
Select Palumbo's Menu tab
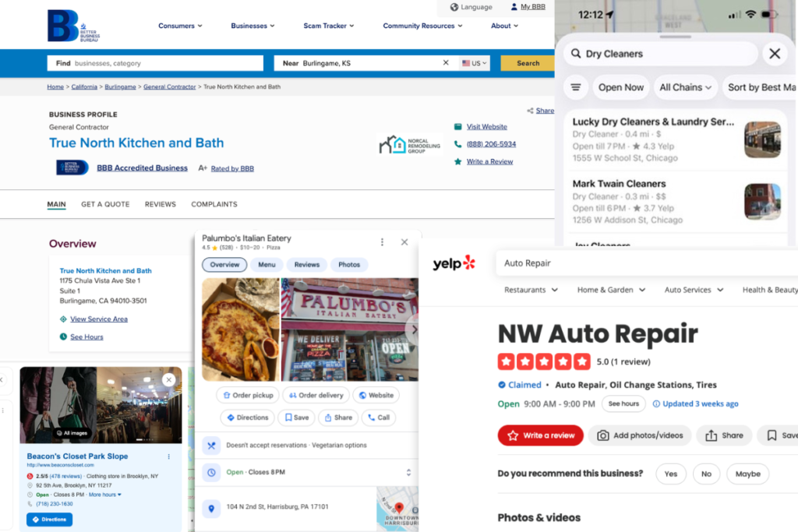pos(267,265)
